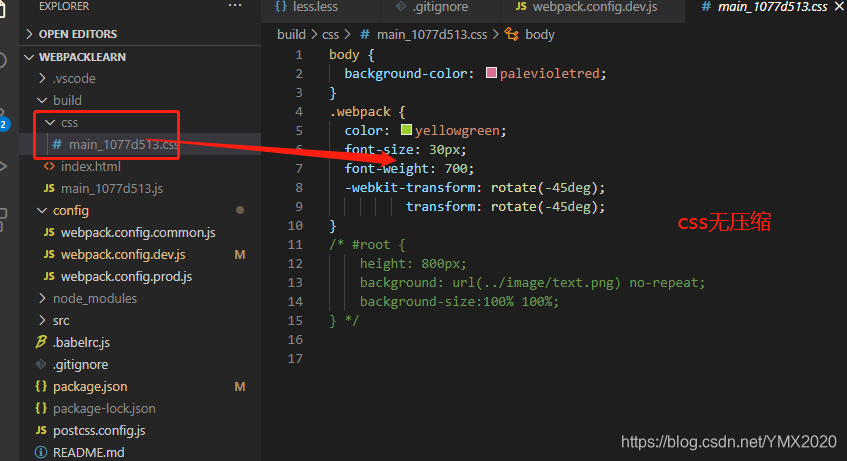Switch to the webpack.config.dev.js tab
The image size is (847, 461).
click(x=593, y=8)
